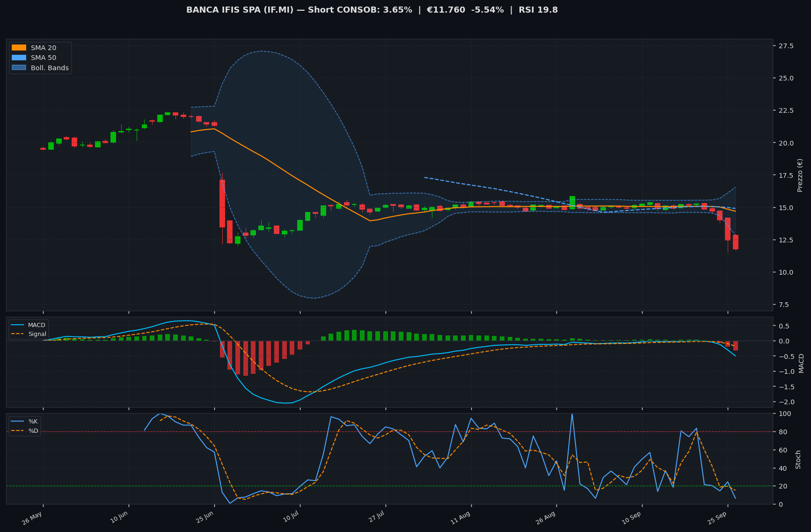Click the vertical 'MACD' axis label
The image size is (811, 532).
pyautogui.click(x=801, y=363)
